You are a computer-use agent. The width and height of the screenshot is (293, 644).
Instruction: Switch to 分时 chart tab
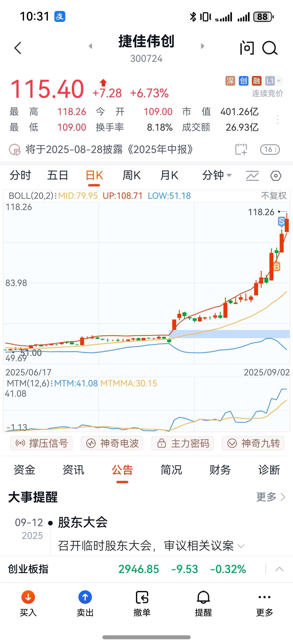(x=20, y=175)
